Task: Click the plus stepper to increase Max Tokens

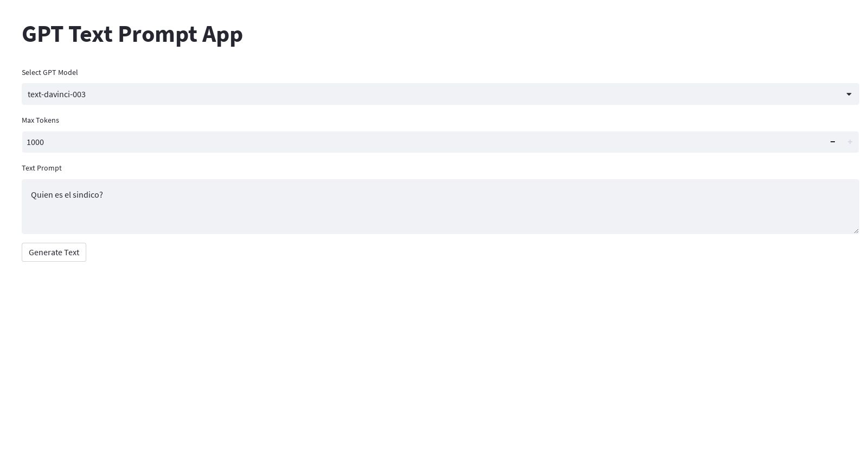Action: point(850,142)
